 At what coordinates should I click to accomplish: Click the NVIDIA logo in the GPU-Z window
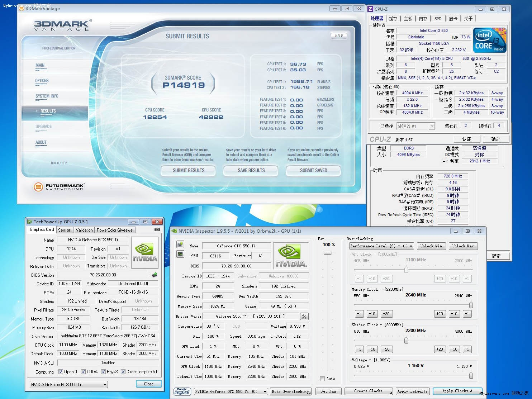145,252
